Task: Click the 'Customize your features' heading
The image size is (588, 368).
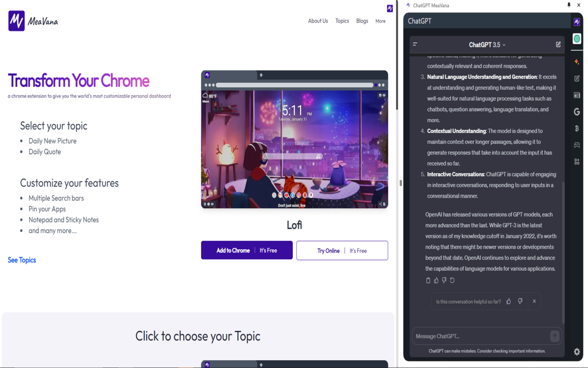Action: [x=69, y=183]
